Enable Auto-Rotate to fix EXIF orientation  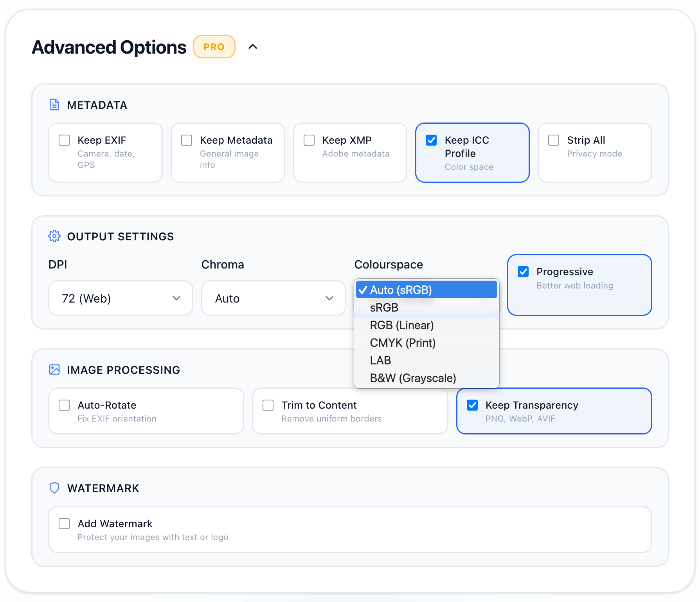64,405
